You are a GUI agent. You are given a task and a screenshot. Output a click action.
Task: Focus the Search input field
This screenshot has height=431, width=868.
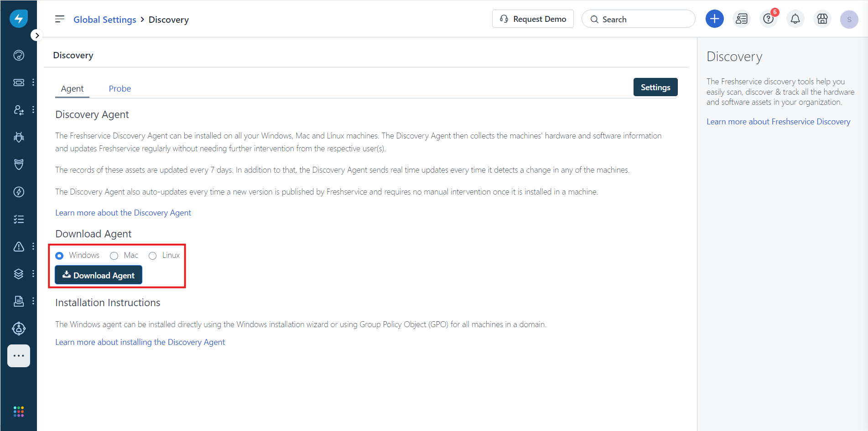pyautogui.click(x=638, y=19)
